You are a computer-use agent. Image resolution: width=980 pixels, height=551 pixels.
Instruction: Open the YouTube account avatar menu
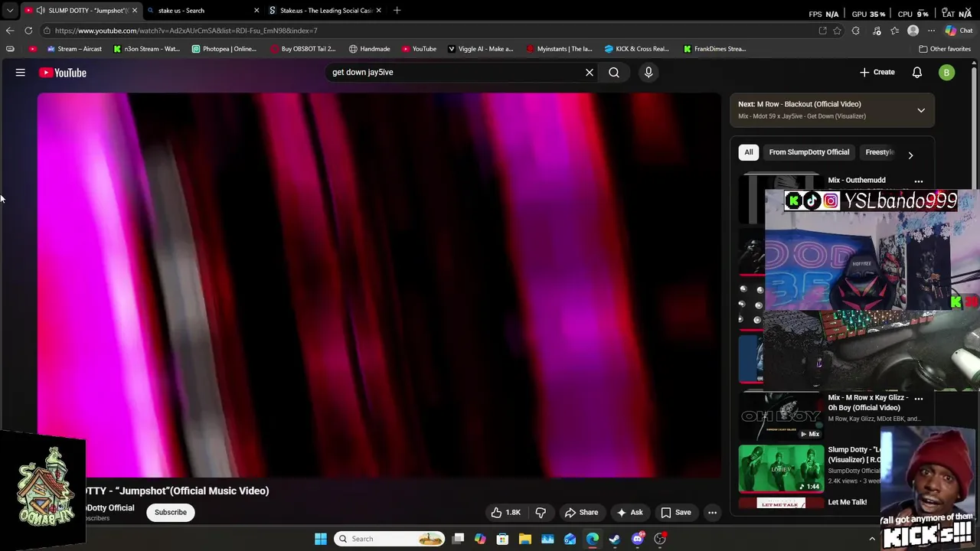tap(947, 73)
